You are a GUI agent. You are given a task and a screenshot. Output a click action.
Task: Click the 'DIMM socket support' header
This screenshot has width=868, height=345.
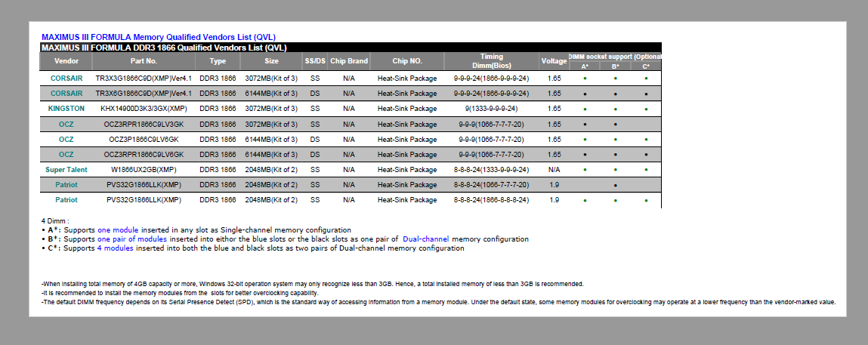pos(615,57)
